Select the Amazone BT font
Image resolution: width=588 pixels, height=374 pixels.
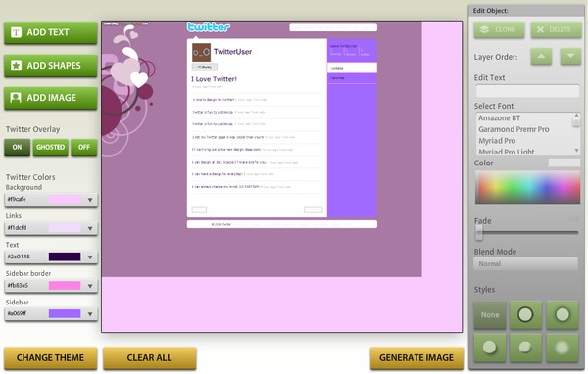point(499,118)
